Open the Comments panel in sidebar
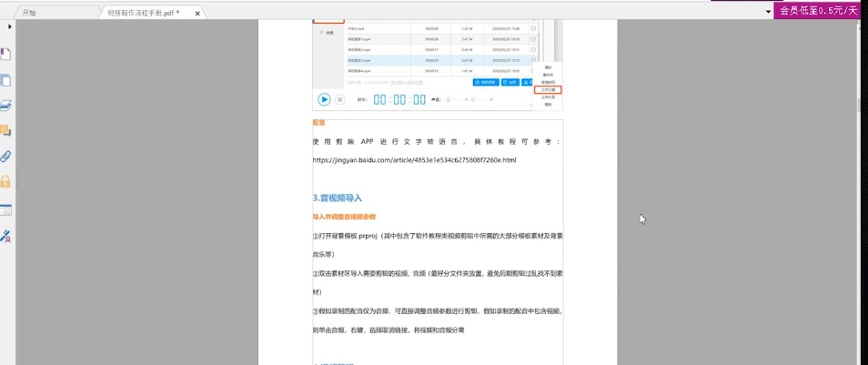This screenshot has height=365, width=868. pos(6,130)
